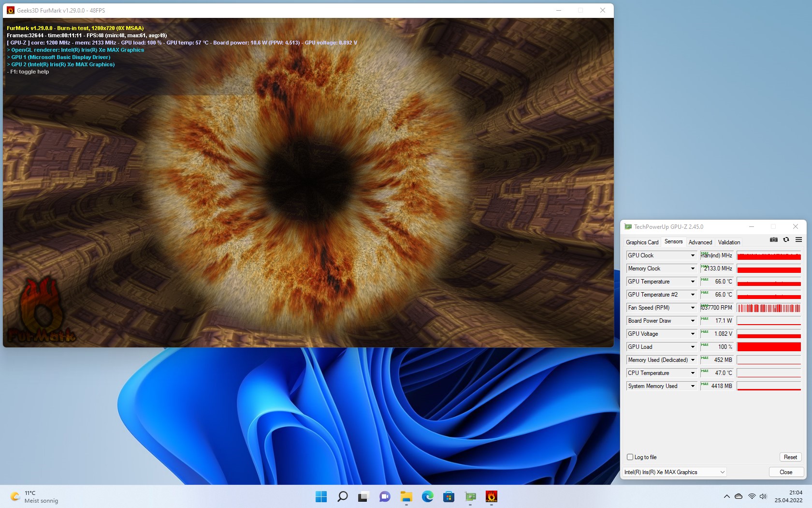Viewport: 812px width, 508px height.
Task: Click the 1.082 V GPU Voltage value
Action: pyautogui.click(x=717, y=334)
